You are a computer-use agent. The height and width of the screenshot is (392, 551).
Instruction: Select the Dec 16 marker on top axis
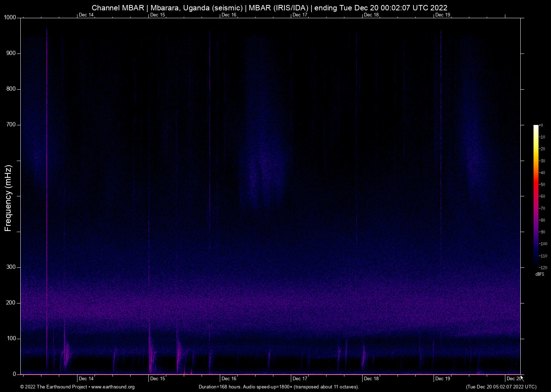point(229,15)
